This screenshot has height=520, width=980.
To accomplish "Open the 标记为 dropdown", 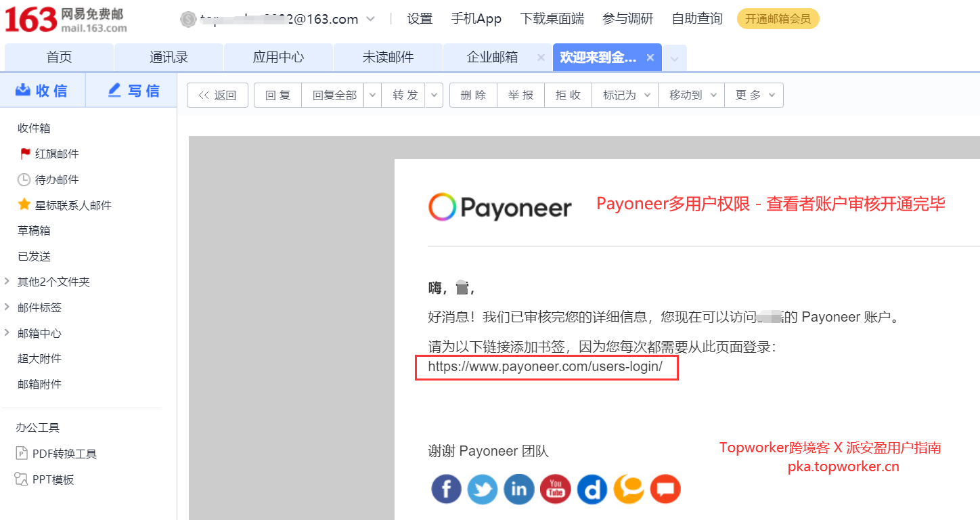I will [x=625, y=95].
